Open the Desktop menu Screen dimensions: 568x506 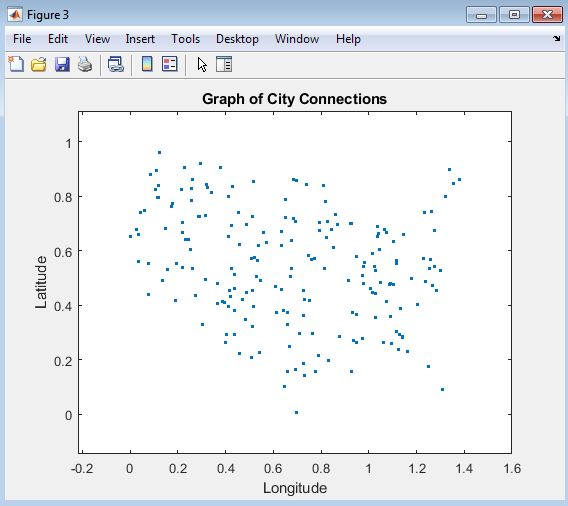click(237, 39)
